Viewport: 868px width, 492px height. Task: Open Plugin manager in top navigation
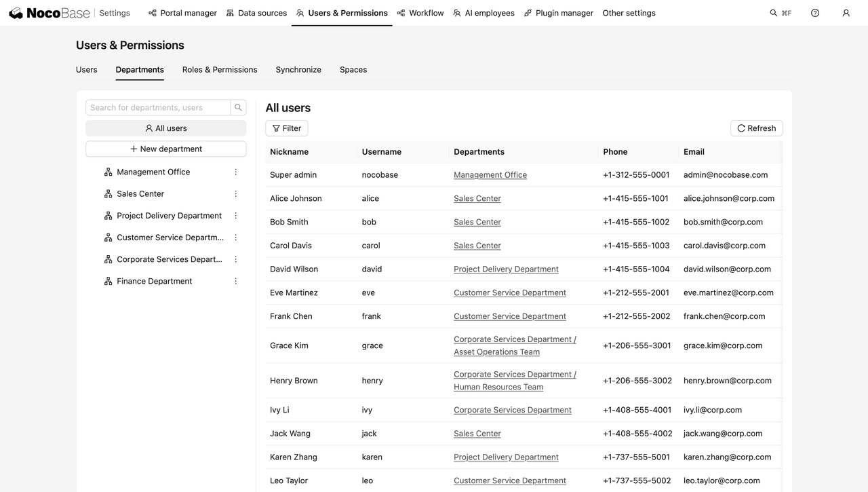click(558, 13)
